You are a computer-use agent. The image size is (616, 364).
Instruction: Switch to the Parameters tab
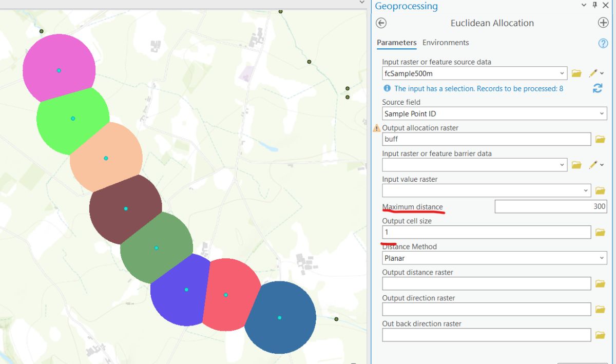point(396,43)
